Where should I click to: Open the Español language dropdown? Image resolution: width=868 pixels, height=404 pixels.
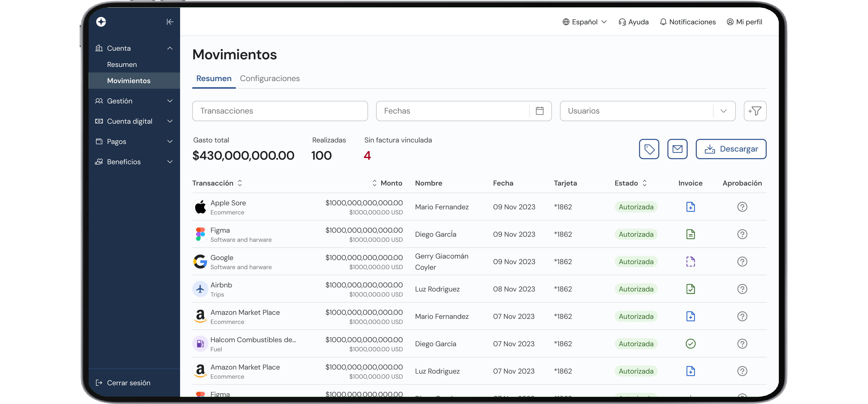pyautogui.click(x=585, y=22)
